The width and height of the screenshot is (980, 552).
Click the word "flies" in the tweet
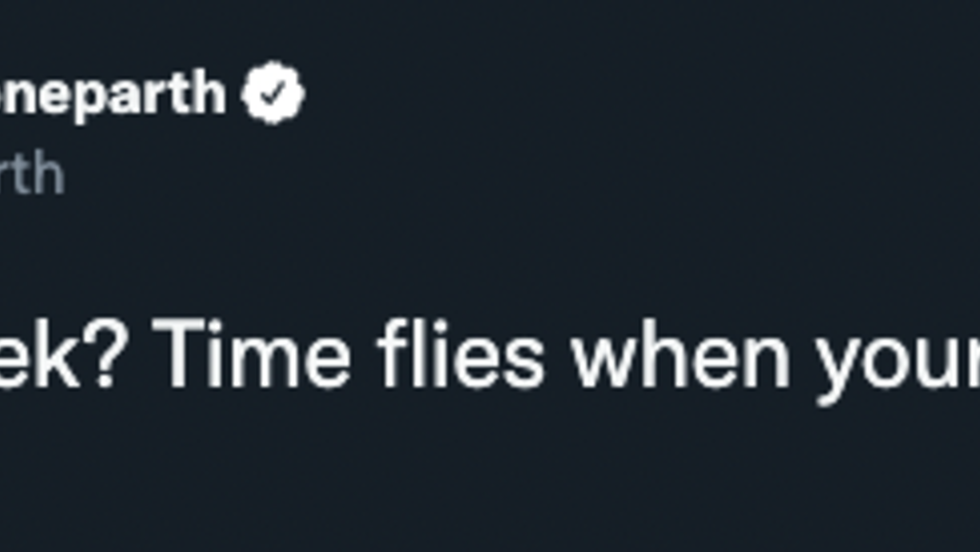(x=461, y=352)
